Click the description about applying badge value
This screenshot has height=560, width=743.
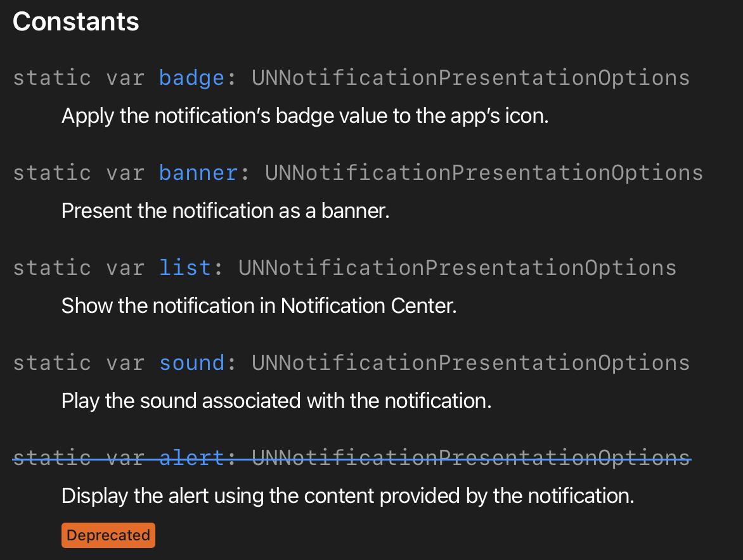tap(304, 116)
